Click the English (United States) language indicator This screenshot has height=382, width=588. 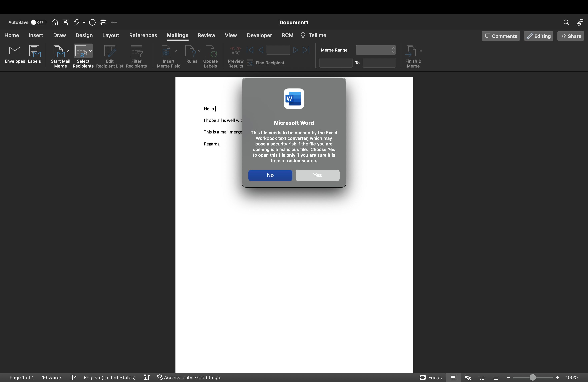point(109,377)
